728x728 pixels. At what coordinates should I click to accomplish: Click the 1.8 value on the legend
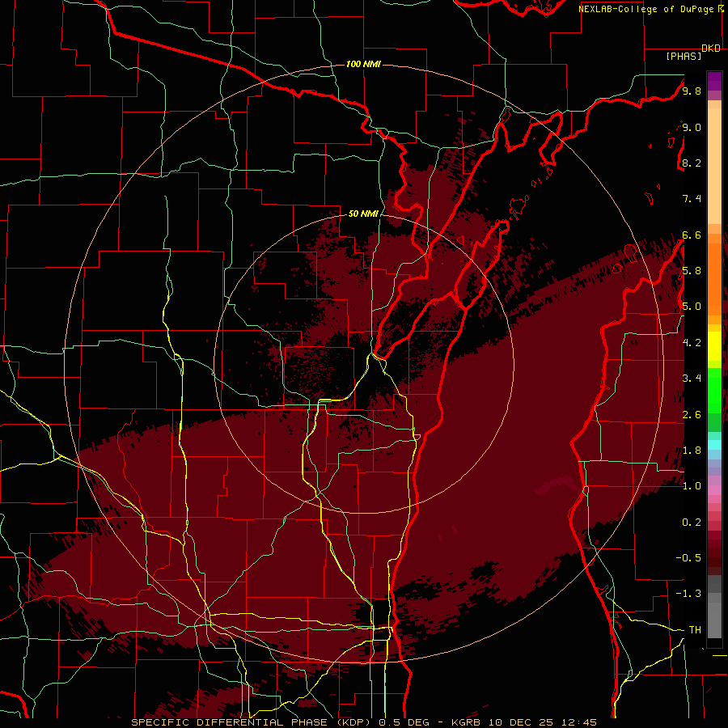tap(692, 451)
